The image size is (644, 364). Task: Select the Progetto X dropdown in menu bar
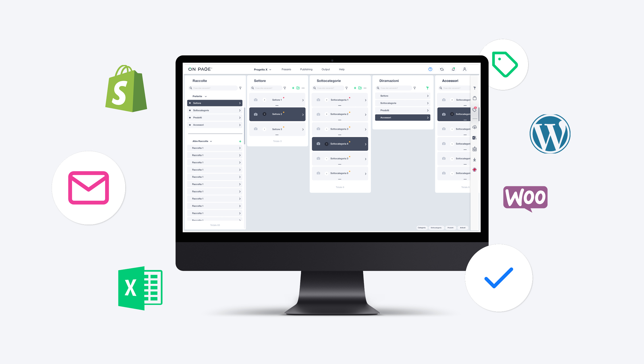click(262, 69)
